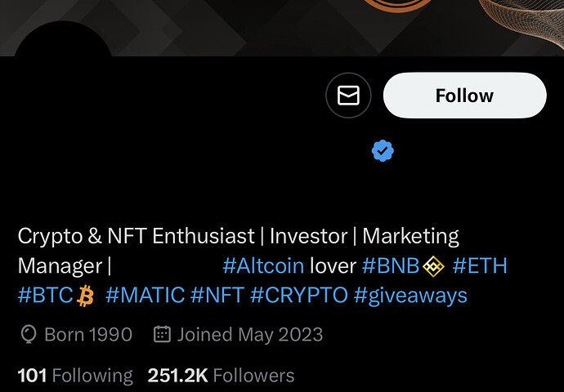Open the #giveaways hashtag link
Image resolution: width=564 pixels, height=392 pixels.
click(410, 296)
